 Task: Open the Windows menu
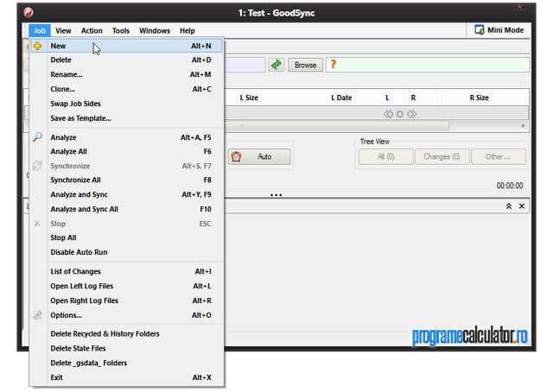(x=155, y=31)
